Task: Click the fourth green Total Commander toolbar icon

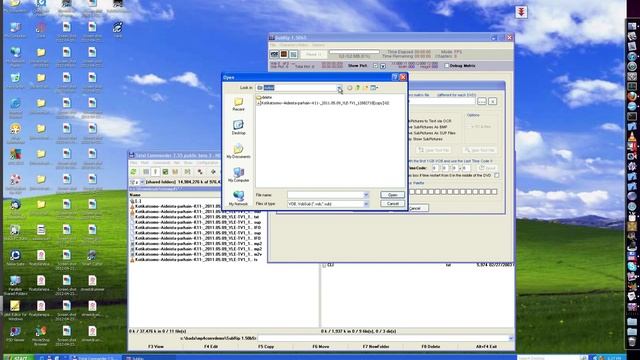Action: pos(165,172)
